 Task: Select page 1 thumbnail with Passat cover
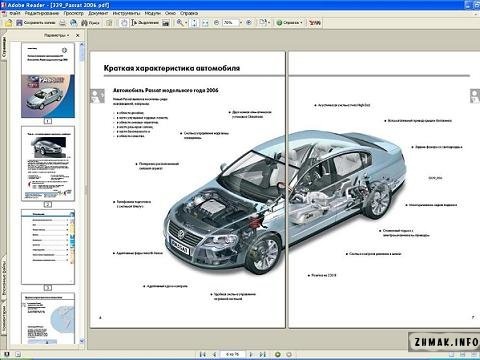(x=48, y=80)
